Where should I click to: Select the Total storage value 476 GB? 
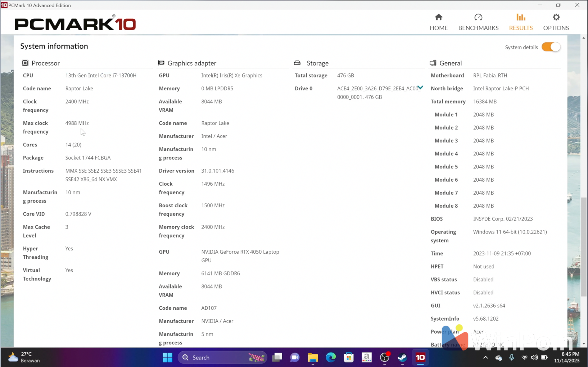click(x=345, y=76)
